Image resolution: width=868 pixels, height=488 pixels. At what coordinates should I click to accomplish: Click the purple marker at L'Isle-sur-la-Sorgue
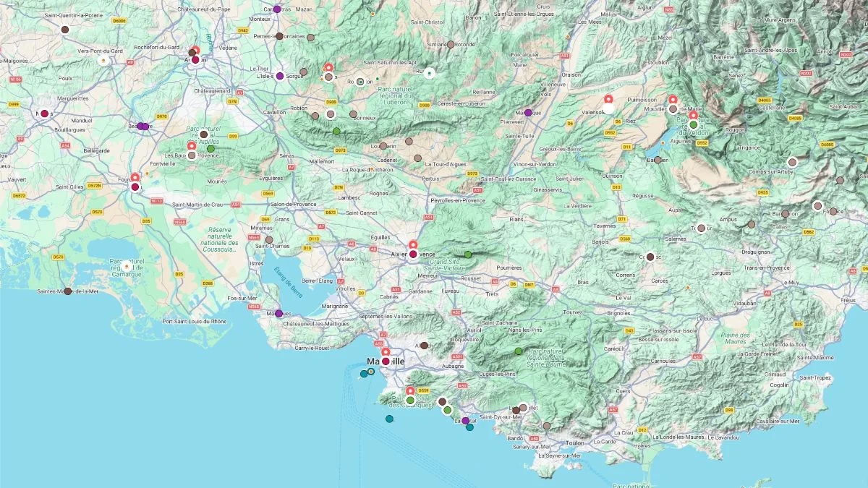click(x=280, y=76)
